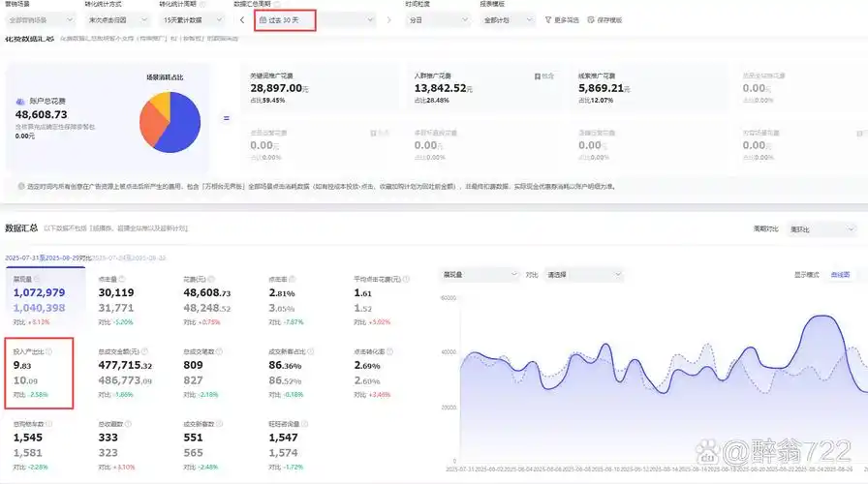Expand the 周期对比 周环比 dropdown
Image resolution: width=868 pixels, height=484 pixels.
[x=821, y=229]
